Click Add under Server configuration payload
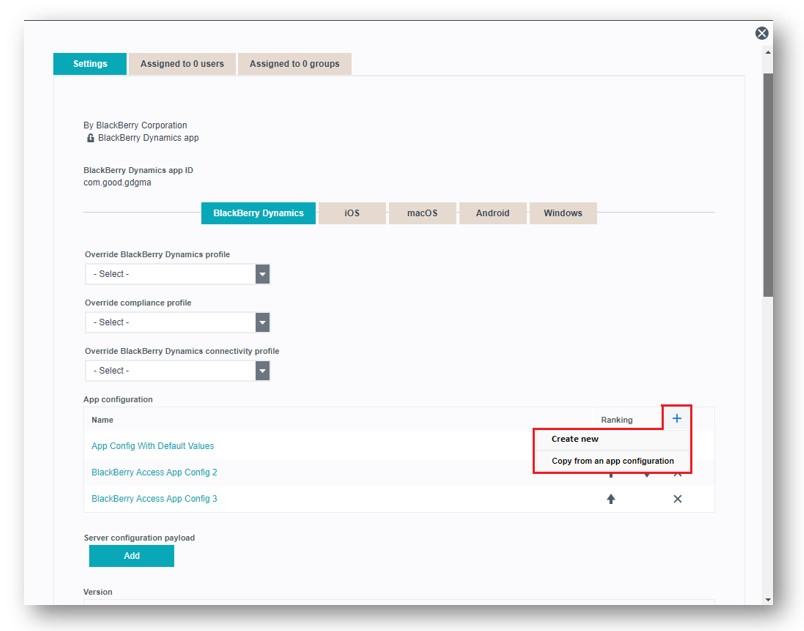Screen dimensions: 804x631 click(131, 556)
